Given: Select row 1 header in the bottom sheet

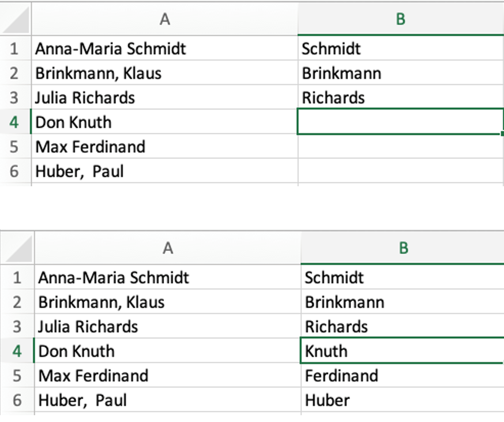Looking at the screenshot, I should point(17,278).
